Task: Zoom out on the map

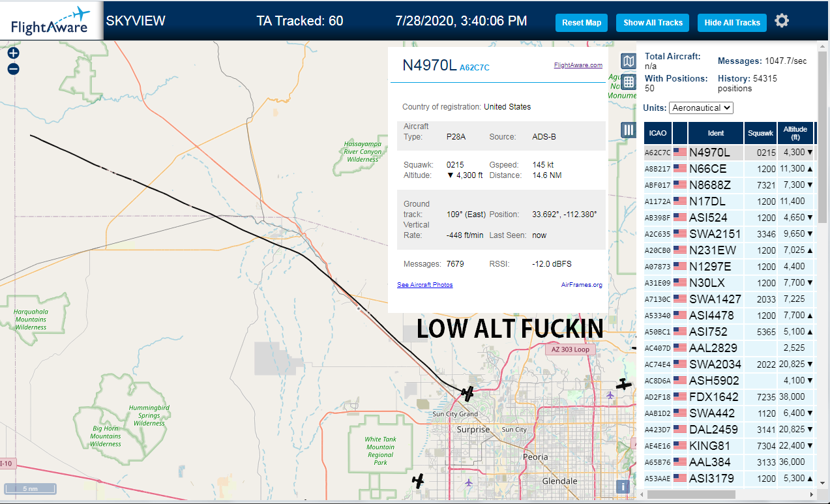Action: (x=14, y=68)
